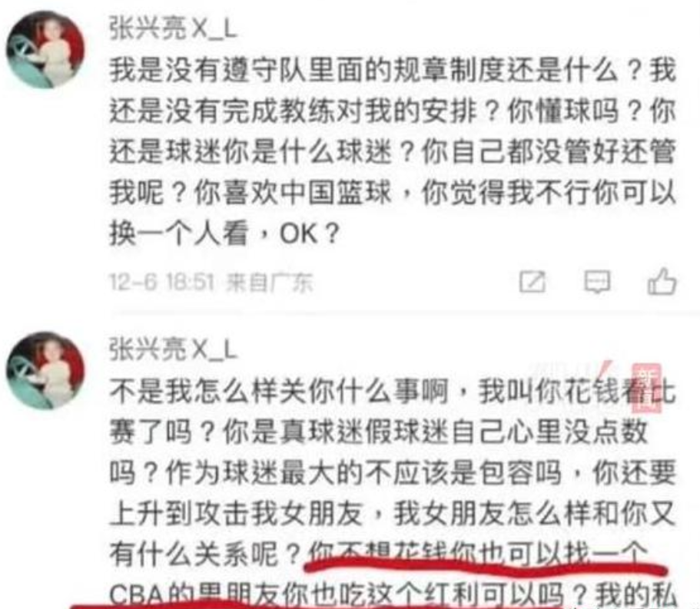
Task: Click the line ending with OK？
Action: click(225, 233)
